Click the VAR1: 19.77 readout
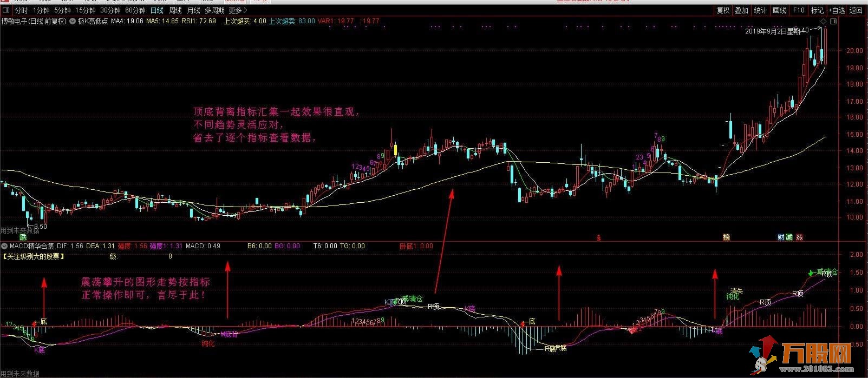The height and width of the screenshot is (378, 868). click(x=336, y=21)
